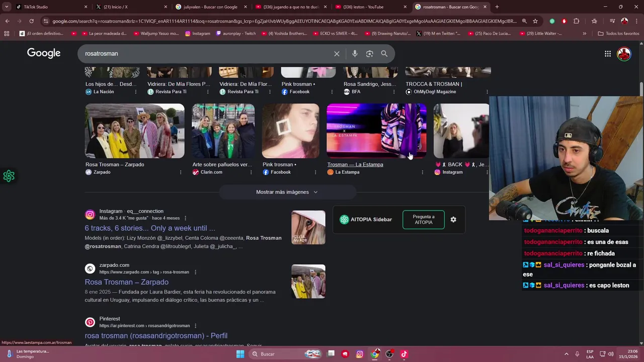Open options menu of Instagram eq__connection result
This screenshot has width=644, height=362.
point(185,218)
